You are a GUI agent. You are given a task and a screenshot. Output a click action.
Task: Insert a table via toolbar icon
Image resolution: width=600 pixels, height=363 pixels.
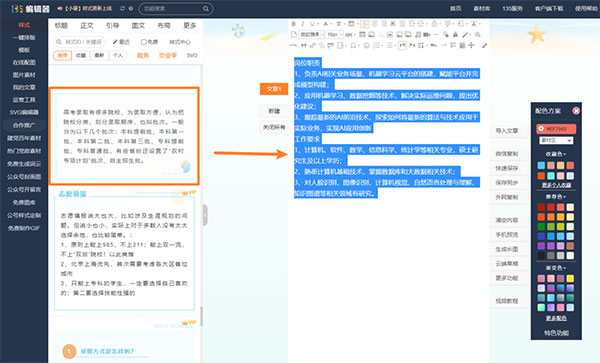coord(362,34)
